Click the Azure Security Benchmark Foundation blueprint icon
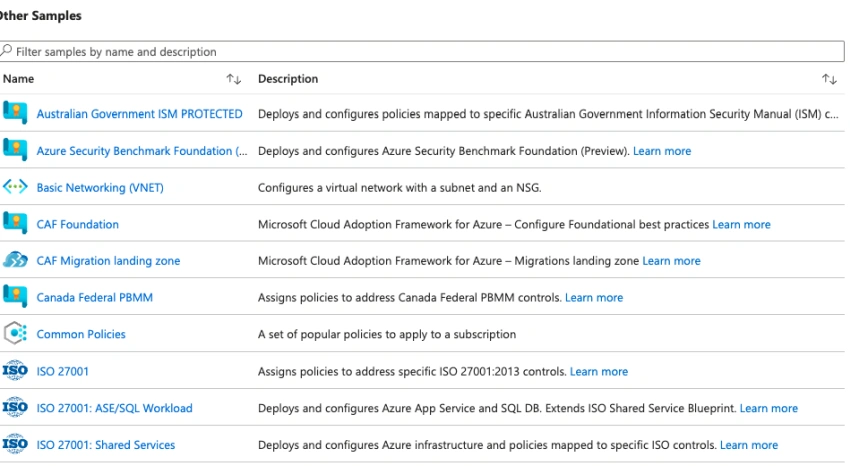Image resolution: width=850 pixels, height=466 pixels. (15, 150)
